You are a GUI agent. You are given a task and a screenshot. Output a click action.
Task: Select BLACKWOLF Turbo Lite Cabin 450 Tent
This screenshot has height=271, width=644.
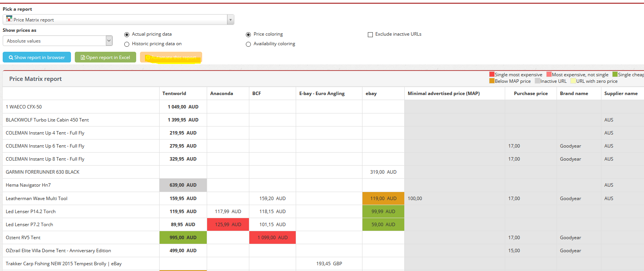click(47, 120)
